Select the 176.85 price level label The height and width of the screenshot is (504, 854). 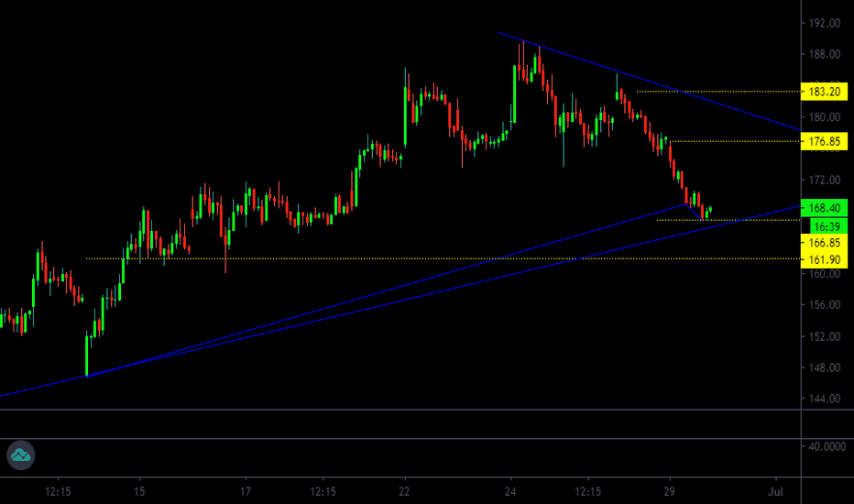(825, 142)
